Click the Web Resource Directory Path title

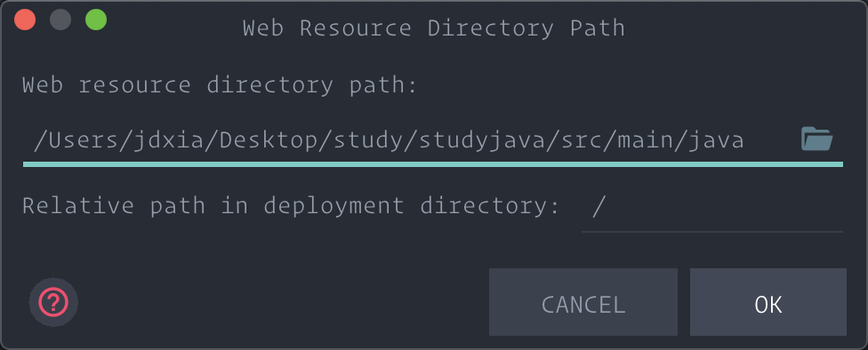433,28
